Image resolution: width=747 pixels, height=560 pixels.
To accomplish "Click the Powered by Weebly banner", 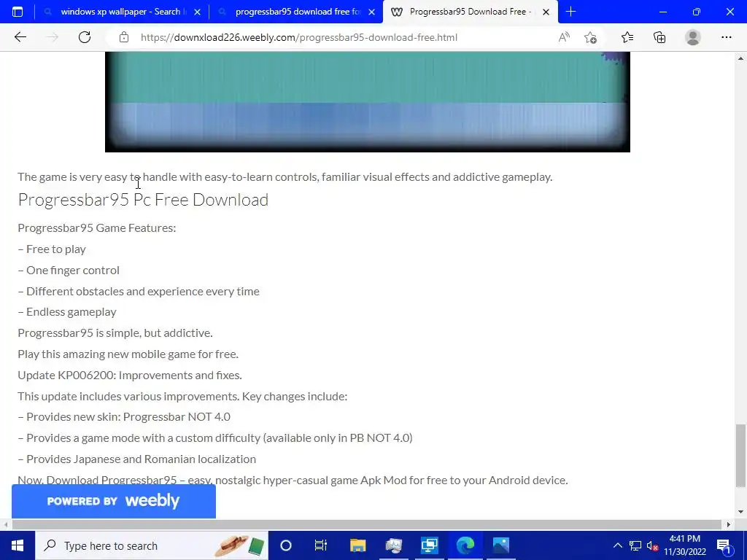I will pos(113,501).
